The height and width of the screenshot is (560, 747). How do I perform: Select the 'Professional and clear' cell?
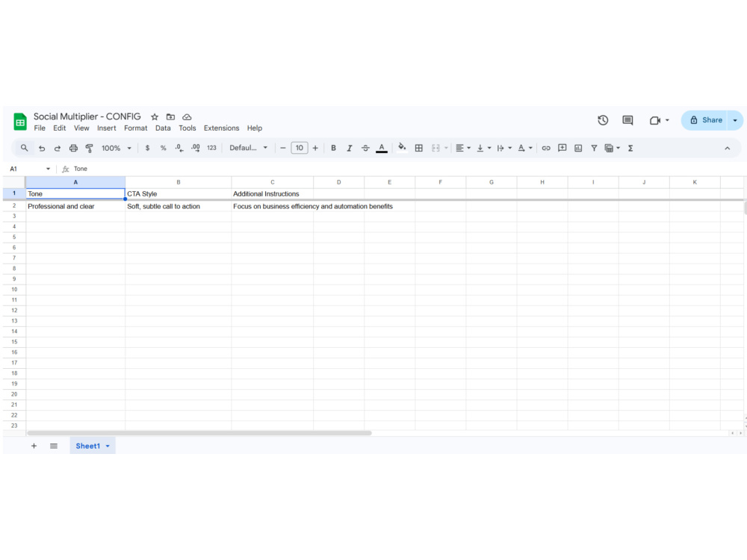75,206
